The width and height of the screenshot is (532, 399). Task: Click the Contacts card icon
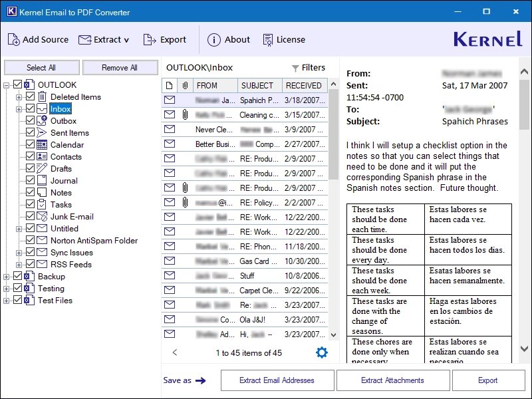[42, 156]
